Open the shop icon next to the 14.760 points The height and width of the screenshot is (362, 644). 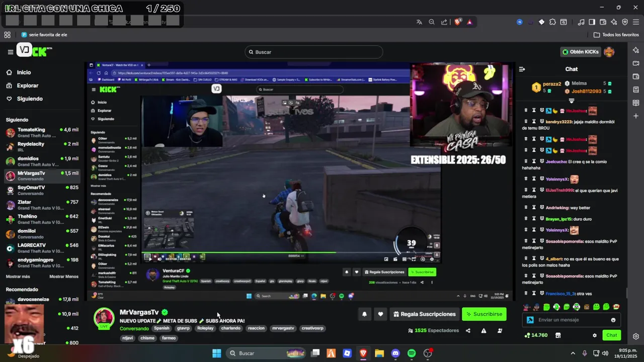pyautogui.click(x=558, y=335)
